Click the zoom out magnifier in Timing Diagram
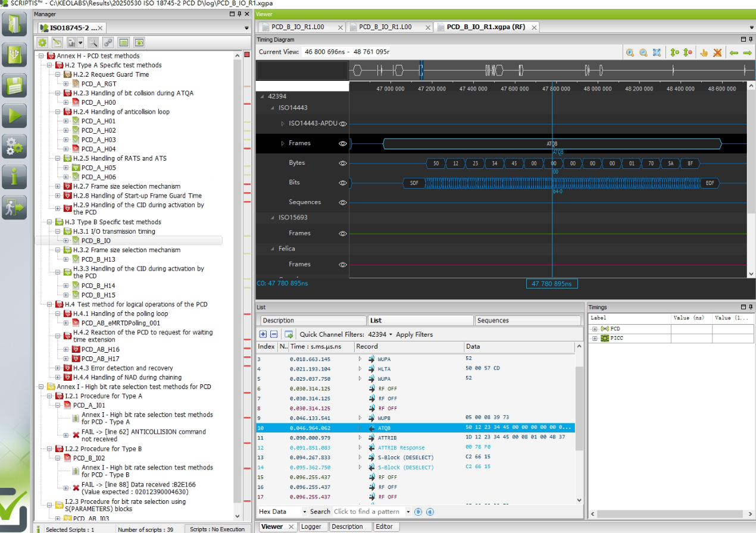This screenshot has width=756, height=533. [x=643, y=52]
